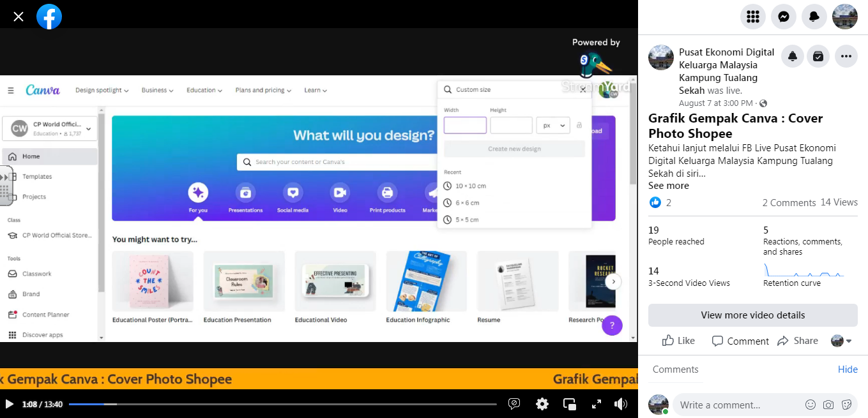Choose recent size 6 × 6 cm
Screen dimensions: 868x418
coord(461,202)
